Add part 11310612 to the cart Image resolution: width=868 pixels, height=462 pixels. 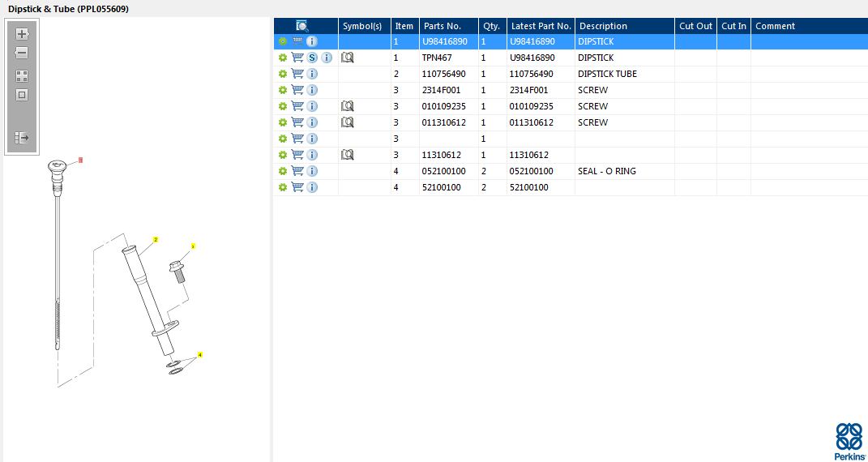(297, 155)
